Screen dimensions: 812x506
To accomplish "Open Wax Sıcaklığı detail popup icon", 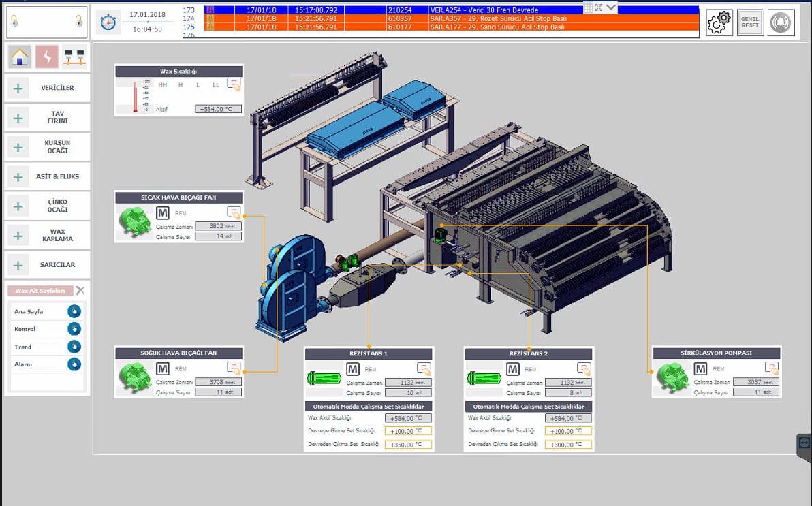I will click(234, 84).
